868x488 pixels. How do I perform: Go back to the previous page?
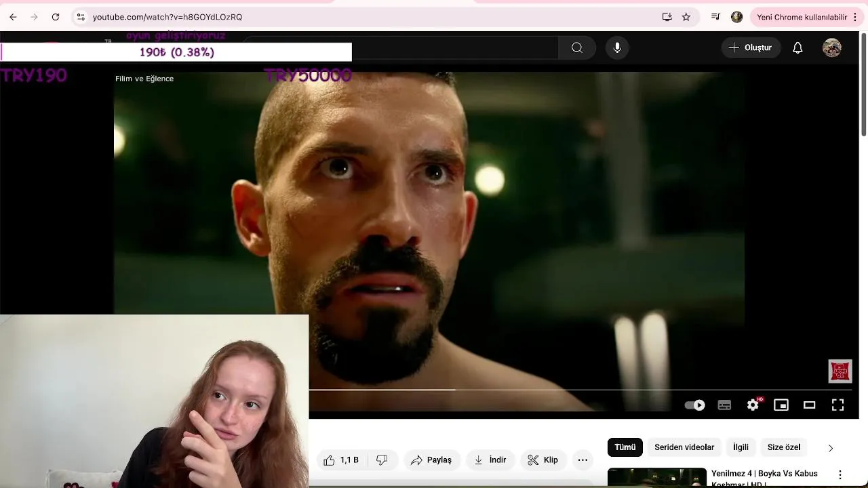coord(13,17)
